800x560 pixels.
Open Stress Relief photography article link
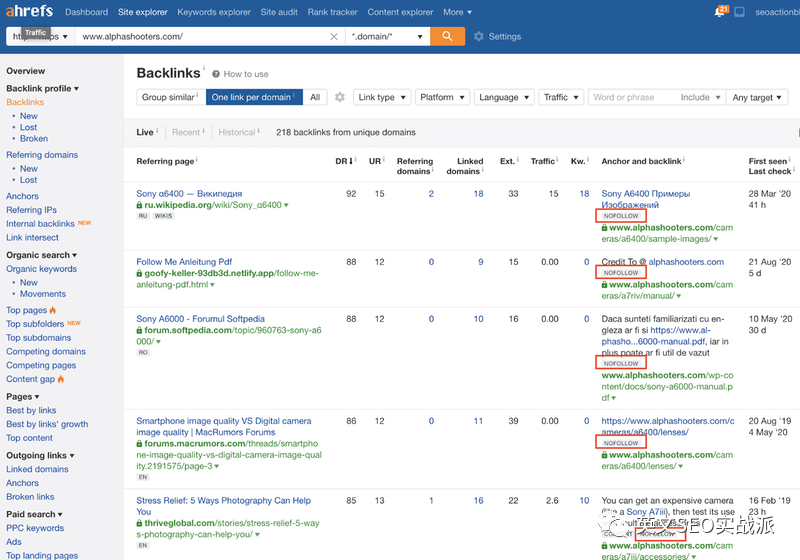(x=223, y=506)
